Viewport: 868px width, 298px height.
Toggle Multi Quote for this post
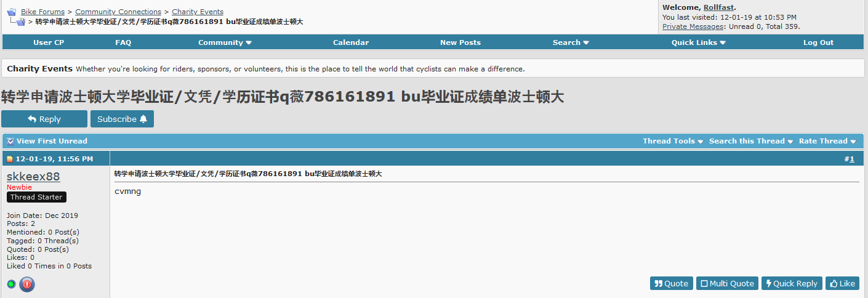click(x=727, y=283)
